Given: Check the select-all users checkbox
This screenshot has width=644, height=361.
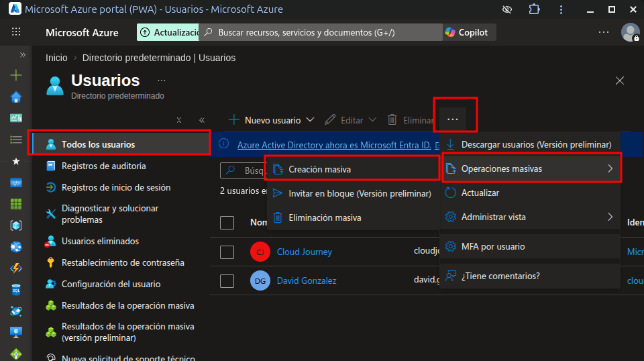Looking at the screenshot, I should [227, 222].
